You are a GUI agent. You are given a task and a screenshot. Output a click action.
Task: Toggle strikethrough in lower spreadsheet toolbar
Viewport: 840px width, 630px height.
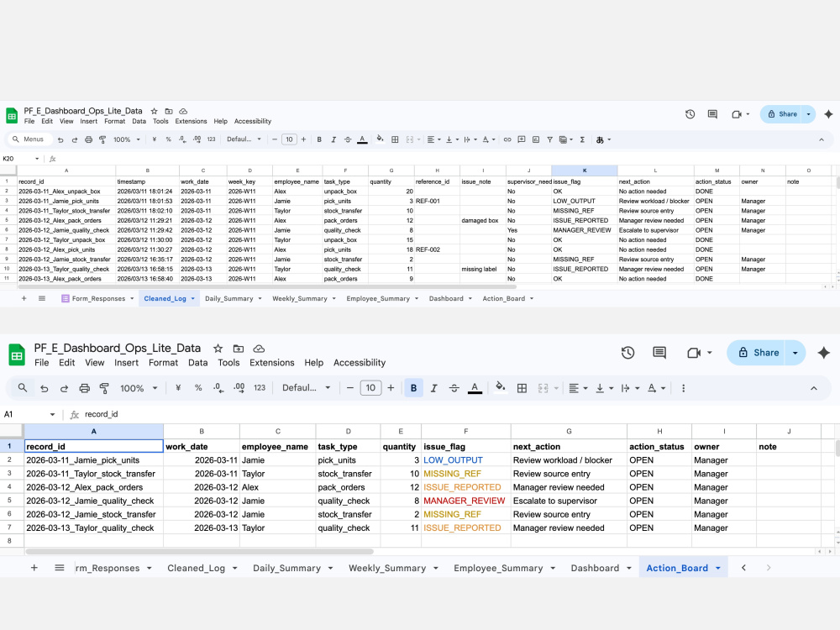454,388
